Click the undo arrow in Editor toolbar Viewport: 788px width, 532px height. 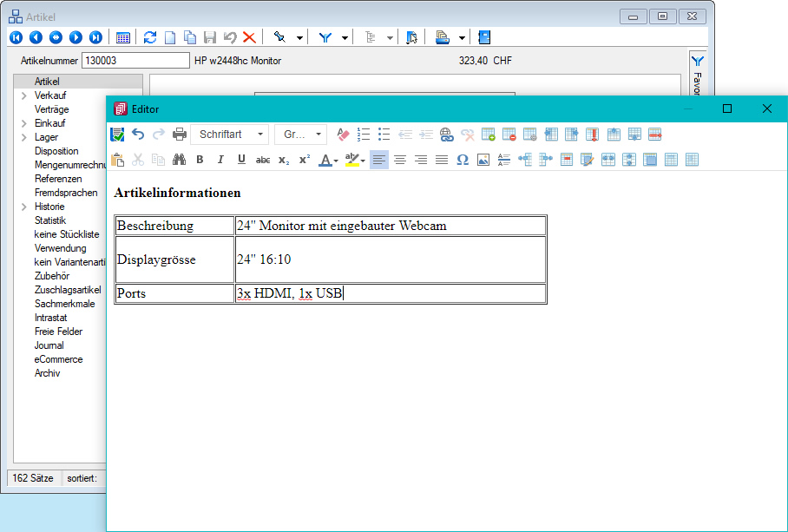click(x=138, y=135)
